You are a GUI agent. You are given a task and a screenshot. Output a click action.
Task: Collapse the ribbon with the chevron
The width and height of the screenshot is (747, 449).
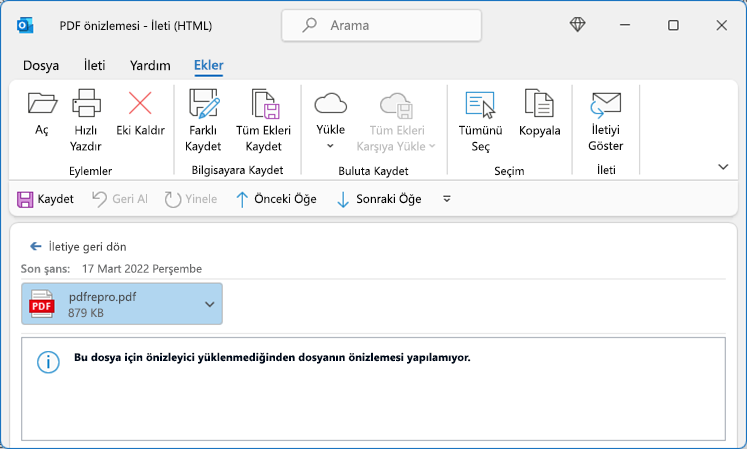pos(723,166)
